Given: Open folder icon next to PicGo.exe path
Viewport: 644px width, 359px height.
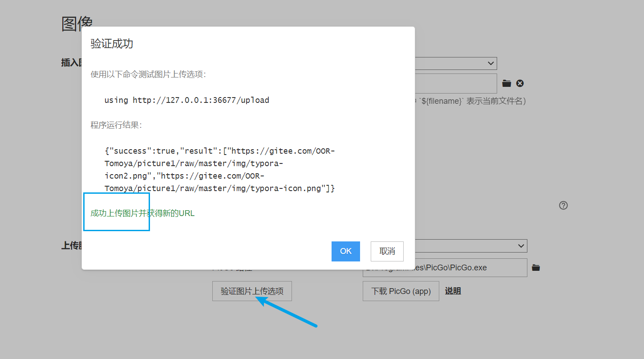Looking at the screenshot, I should coord(536,268).
